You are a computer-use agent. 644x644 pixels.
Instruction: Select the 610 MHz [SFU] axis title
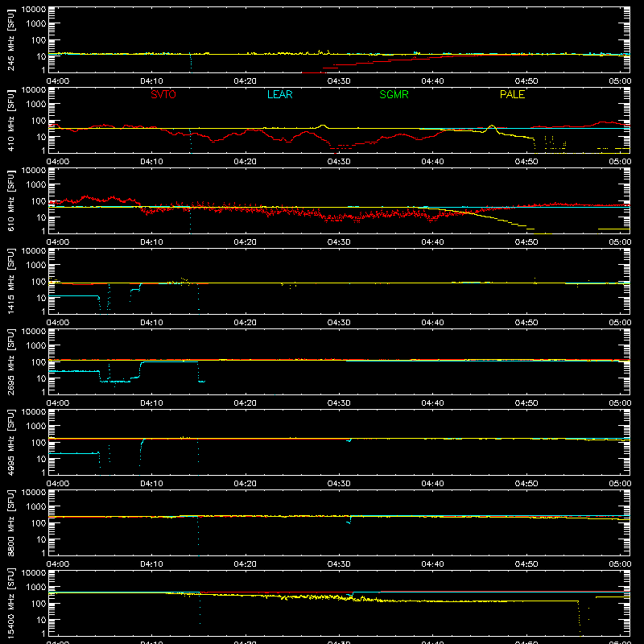pyautogui.click(x=11, y=200)
